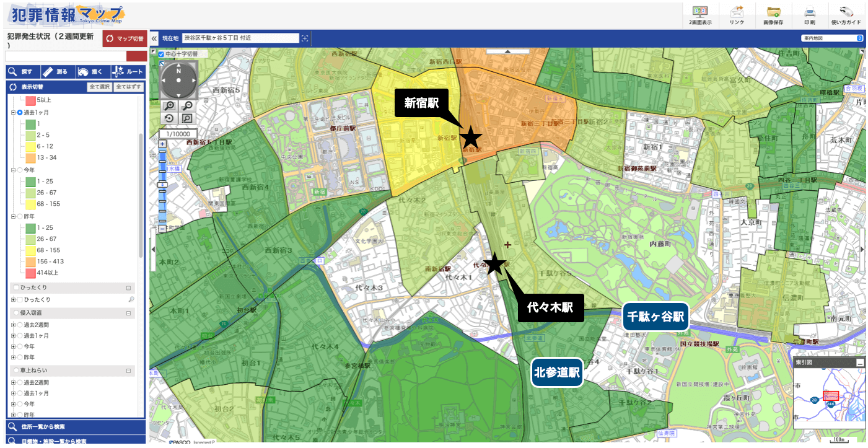Open the 案内地図 map type dropdown
868x448 pixels.
[831, 38]
